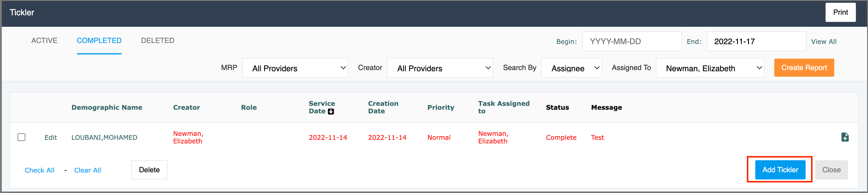Focus the Begin date input field
868x193 pixels.
click(631, 41)
